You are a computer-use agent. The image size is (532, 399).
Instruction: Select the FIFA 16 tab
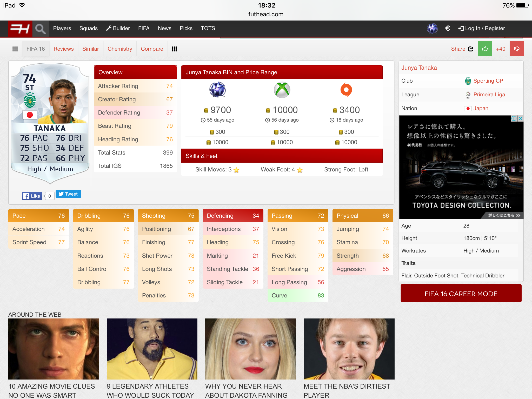point(36,49)
